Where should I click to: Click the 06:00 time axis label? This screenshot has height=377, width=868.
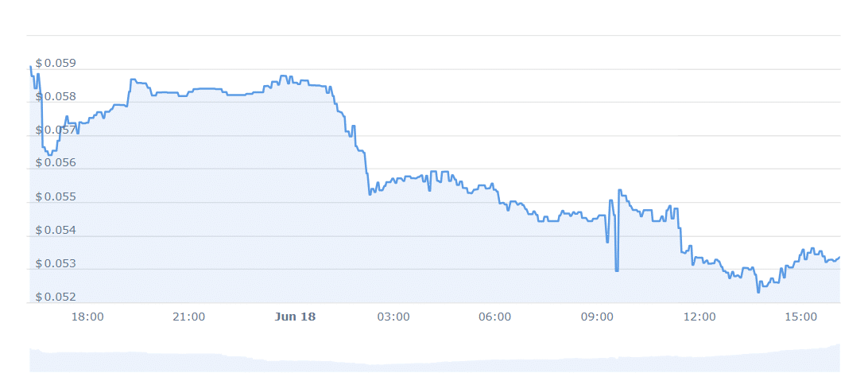(495, 317)
